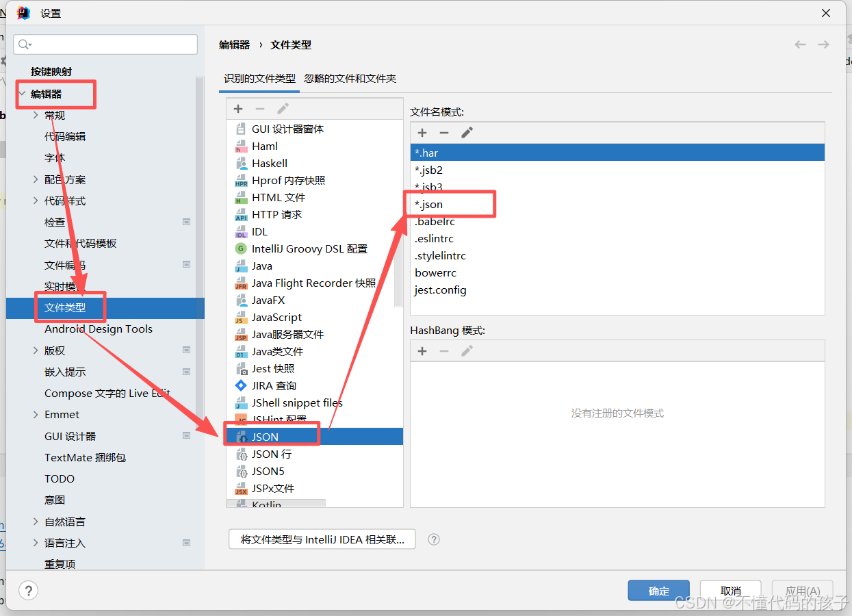Click the settings search field
The width and height of the screenshot is (852, 616).
click(x=105, y=44)
